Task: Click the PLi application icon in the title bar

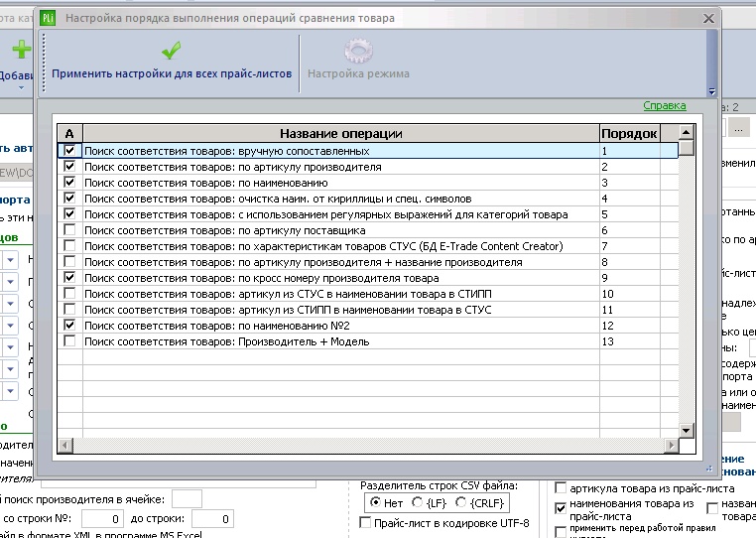Action: point(48,18)
